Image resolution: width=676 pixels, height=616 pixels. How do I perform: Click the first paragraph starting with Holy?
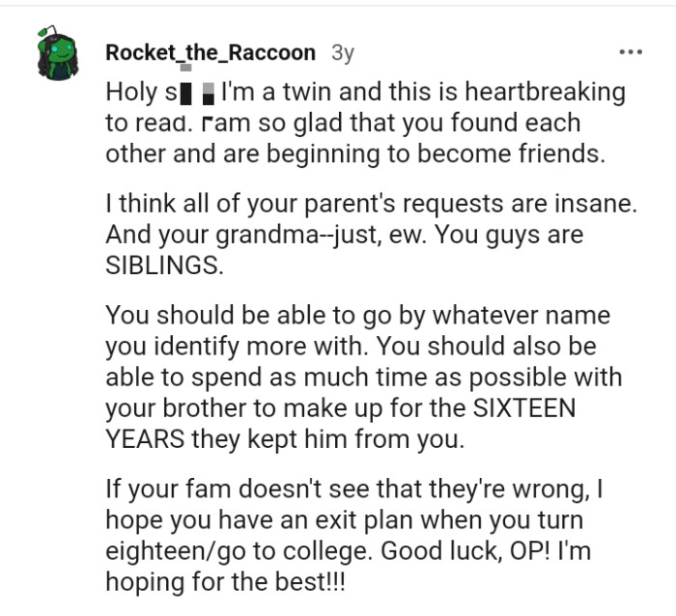click(x=357, y=124)
